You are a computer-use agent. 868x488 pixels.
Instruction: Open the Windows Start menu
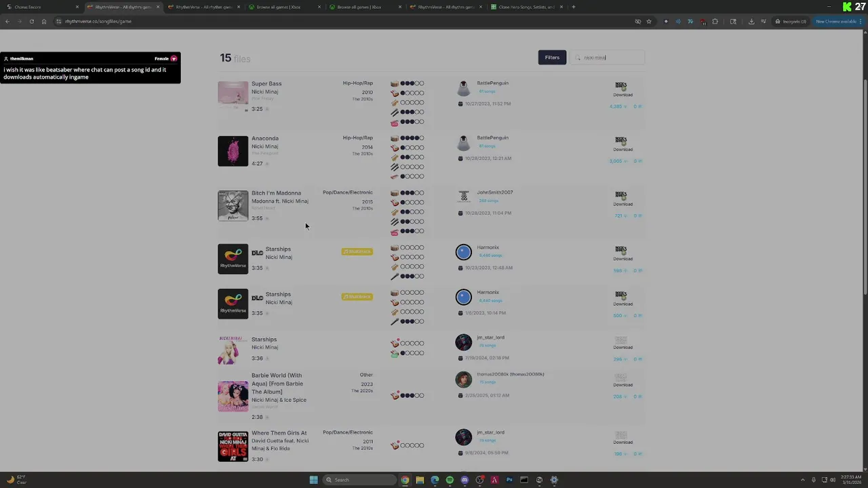point(313,480)
